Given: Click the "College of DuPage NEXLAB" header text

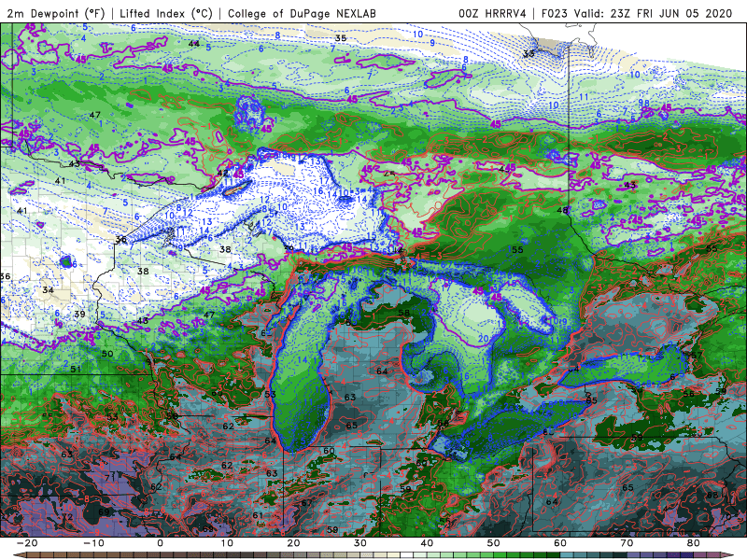Looking at the screenshot, I should [302, 13].
